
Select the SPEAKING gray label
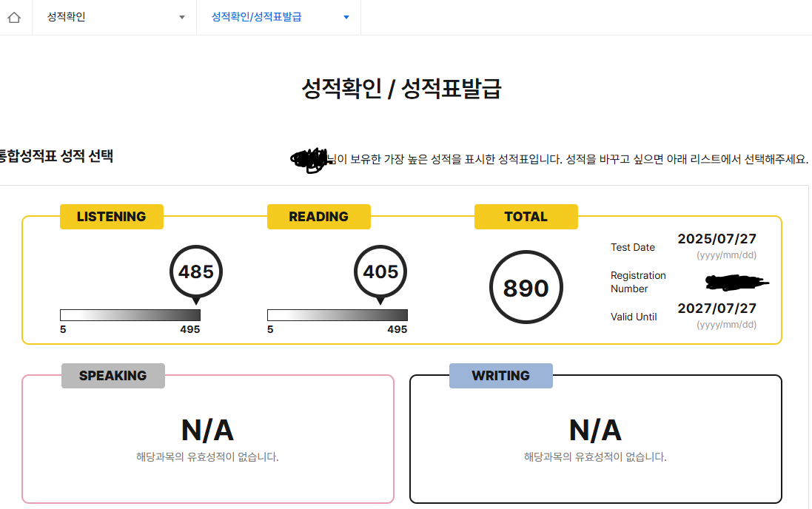pyautogui.click(x=113, y=375)
